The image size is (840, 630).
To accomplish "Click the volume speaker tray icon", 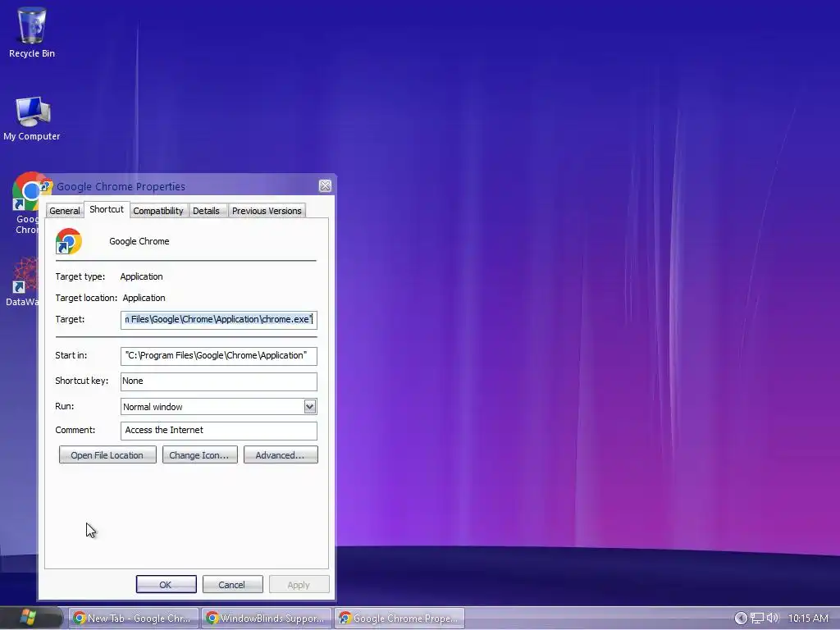I will (772, 618).
